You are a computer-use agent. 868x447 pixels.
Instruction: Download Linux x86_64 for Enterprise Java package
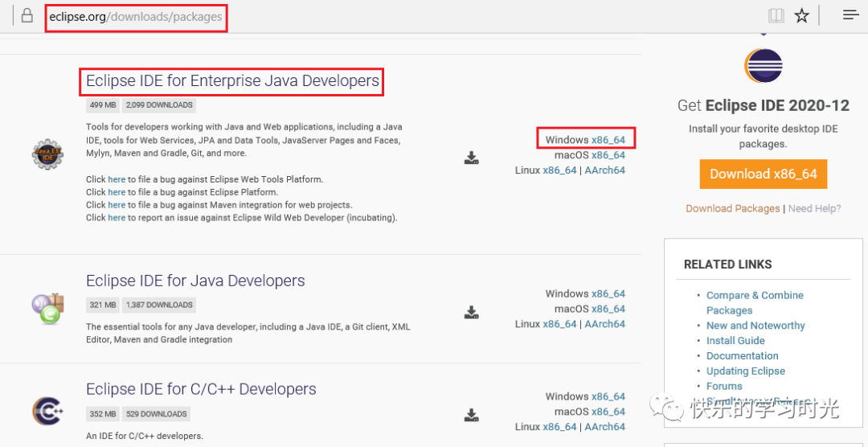(x=559, y=170)
